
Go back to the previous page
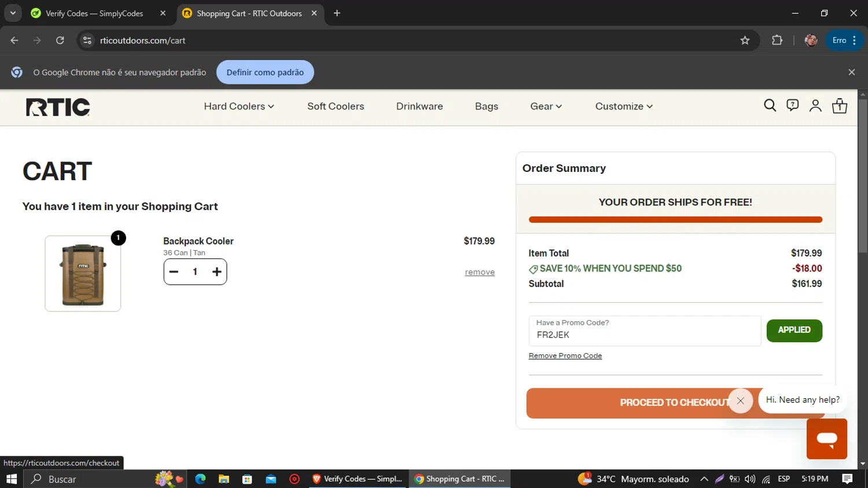[x=14, y=41]
